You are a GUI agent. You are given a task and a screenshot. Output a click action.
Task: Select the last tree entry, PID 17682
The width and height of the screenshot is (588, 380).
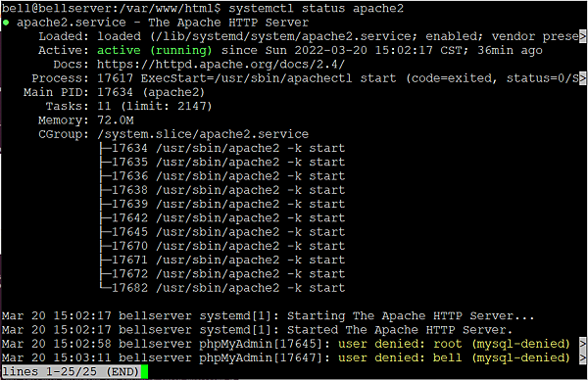(x=221, y=288)
